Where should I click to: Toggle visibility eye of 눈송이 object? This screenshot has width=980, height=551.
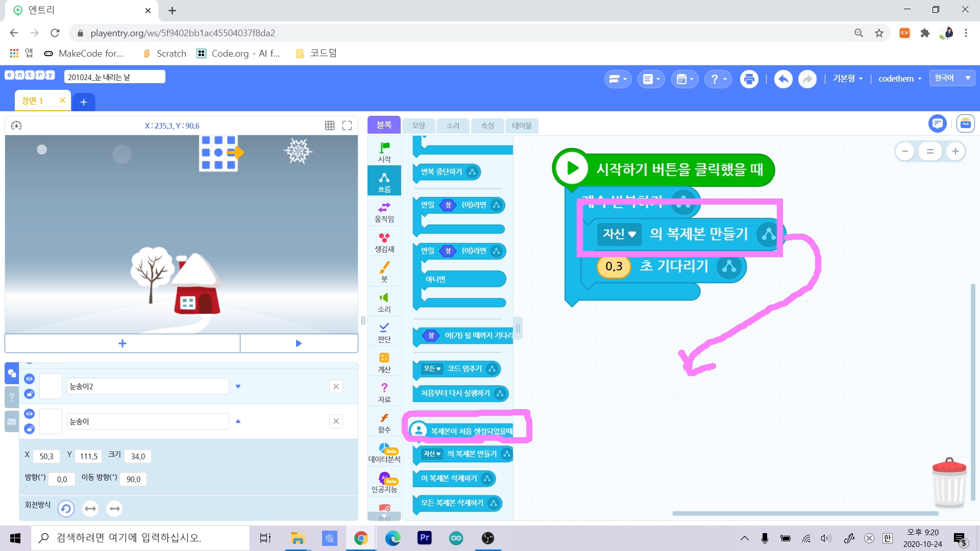coord(29,414)
